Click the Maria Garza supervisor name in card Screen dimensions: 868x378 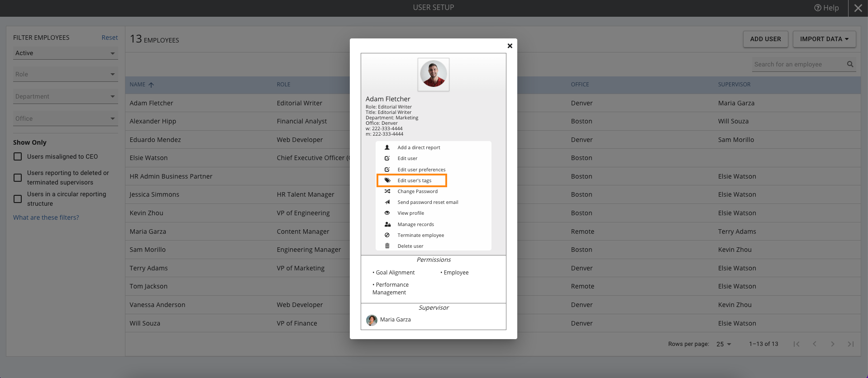click(395, 320)
